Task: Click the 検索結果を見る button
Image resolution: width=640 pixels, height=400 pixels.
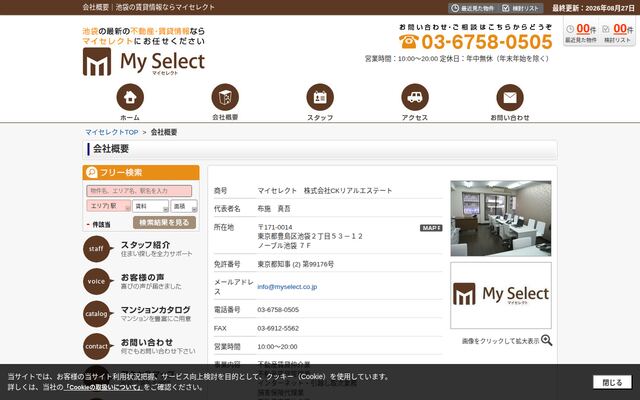Action: 164,222
